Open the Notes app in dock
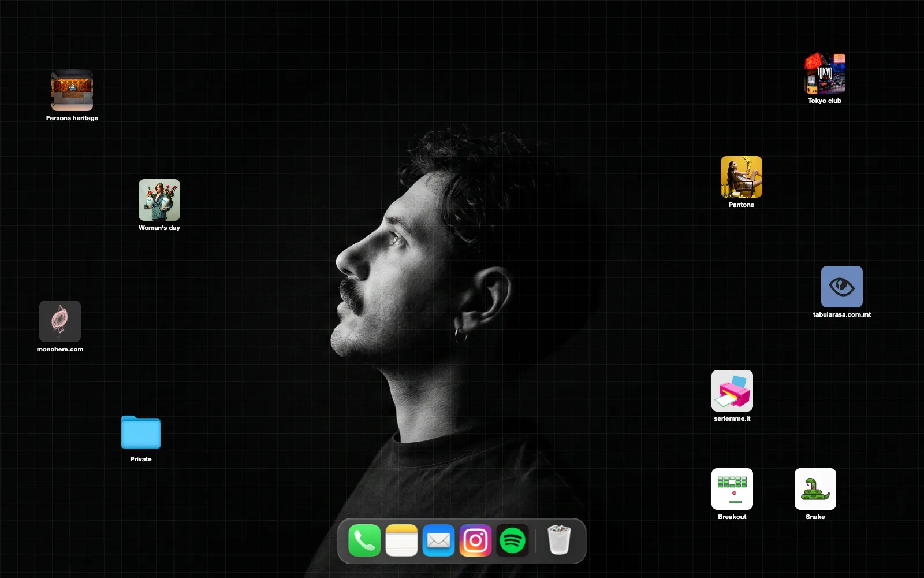924x578 pixels. pyautogui.click(x=401, y=540)
